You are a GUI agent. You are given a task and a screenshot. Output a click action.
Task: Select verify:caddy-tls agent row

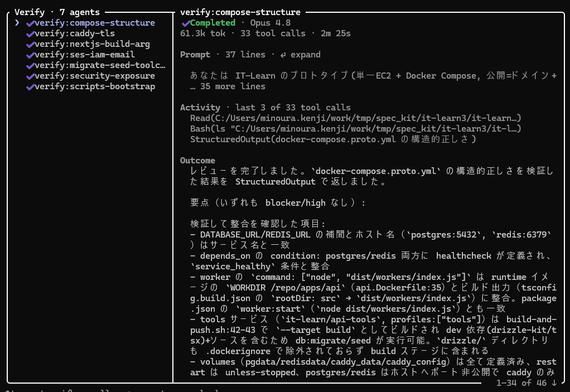(x=70, y=33)
